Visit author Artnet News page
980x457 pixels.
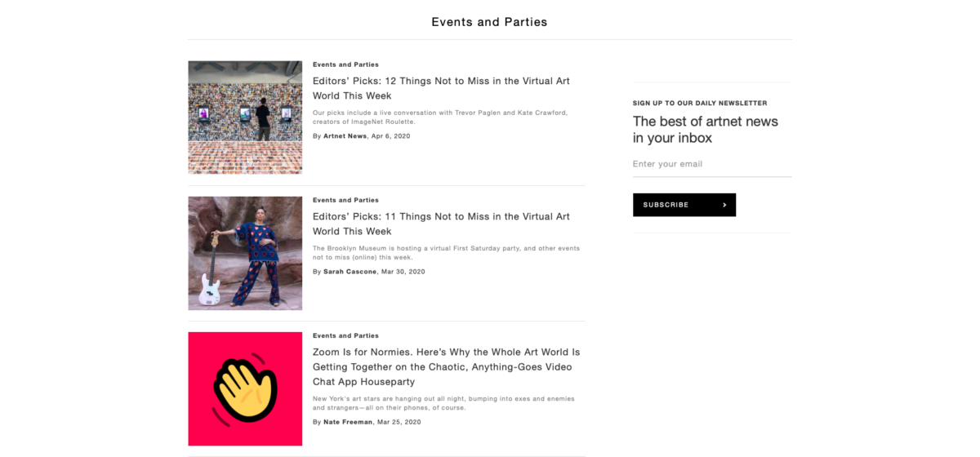click(x=345, y=136)
